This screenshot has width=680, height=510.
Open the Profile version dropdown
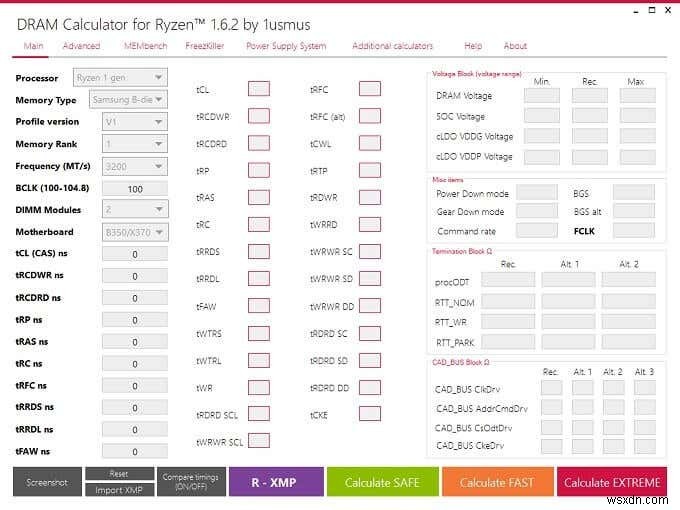click(x=135, y=122)
